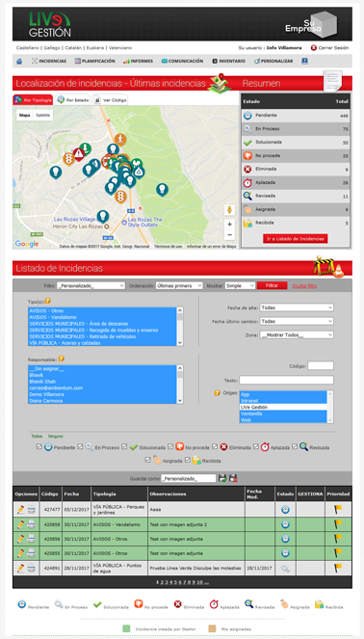The width and height of the screenshot is (364, 639).
Task: Print incident 425856 with printer icon
Action: tap(31, 539)
